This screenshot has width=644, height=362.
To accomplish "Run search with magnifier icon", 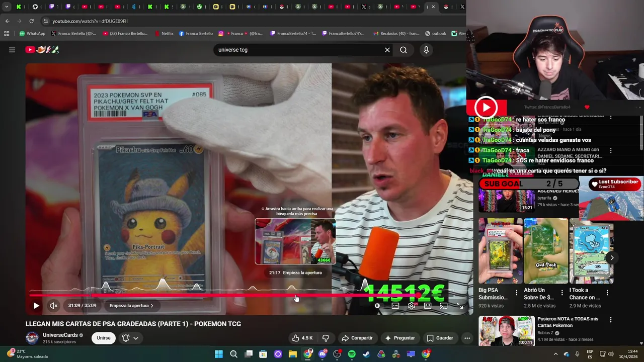I will point(404,50).
